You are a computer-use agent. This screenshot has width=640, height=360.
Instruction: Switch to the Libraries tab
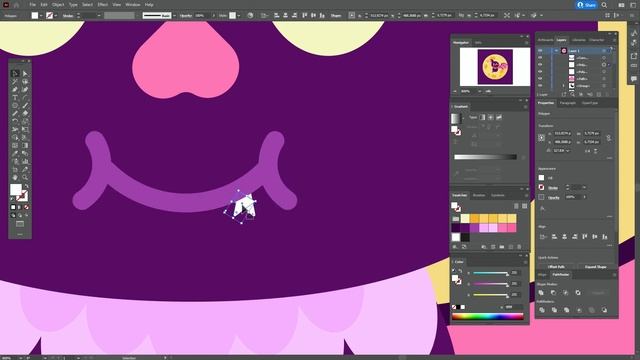578,40
